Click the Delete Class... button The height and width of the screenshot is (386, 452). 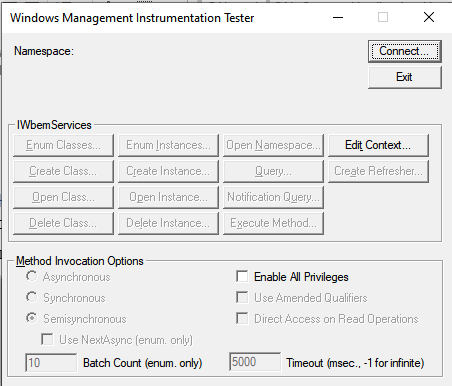(63, 223)
